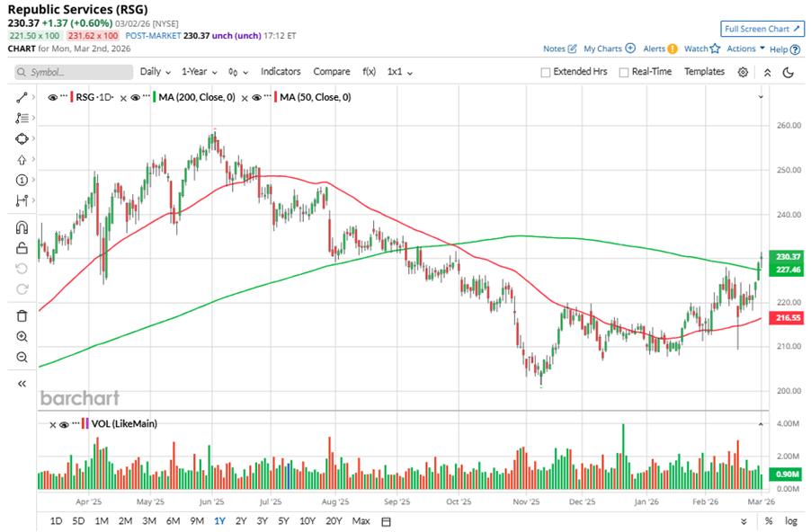811x532 pixels.
Task: Click the Alerts link
Action: click(654, 49)
